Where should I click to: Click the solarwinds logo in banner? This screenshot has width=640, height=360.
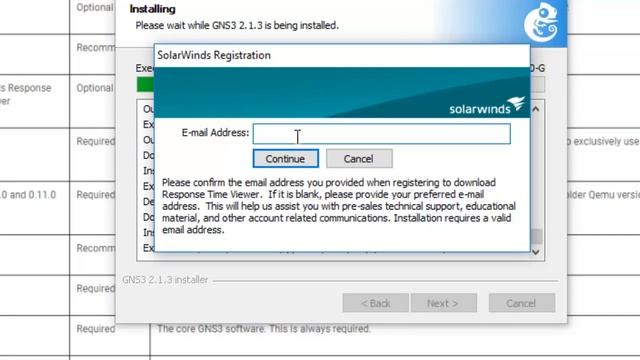click(x=487, y=106)
